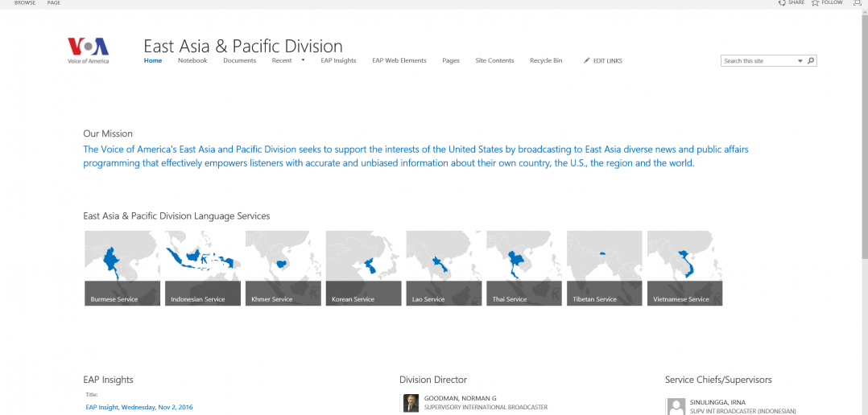The width and height of the screenshot is (868, 415).
Task: Open EAP Web Elements navigation link
Action: (x=399, y=61)
